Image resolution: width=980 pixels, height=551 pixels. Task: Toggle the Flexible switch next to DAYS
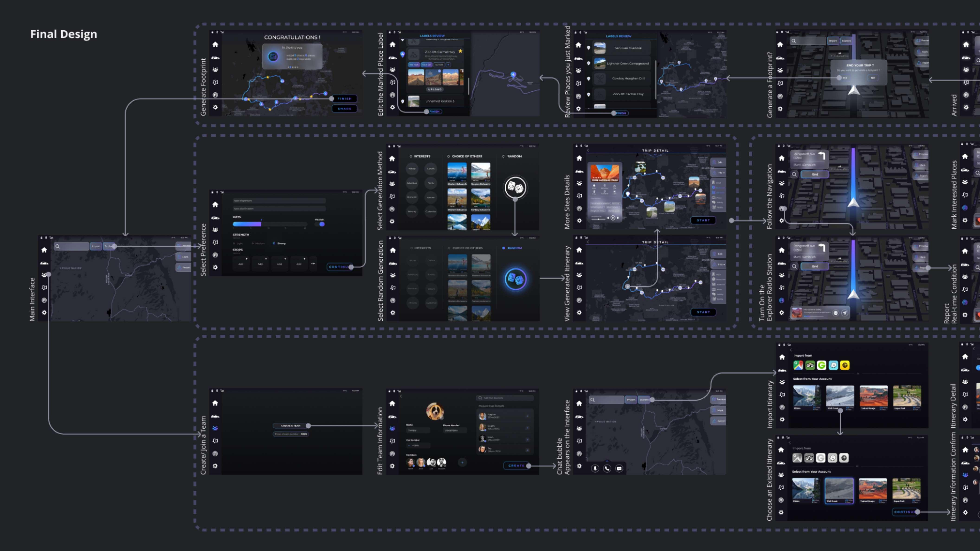320,224
